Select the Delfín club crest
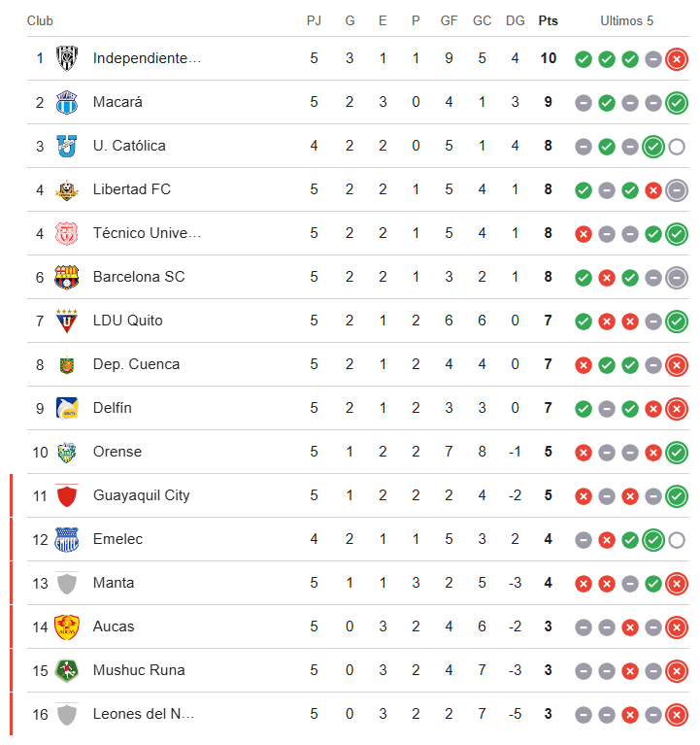This screenshot has height=745, width=700. pos(67,408)
